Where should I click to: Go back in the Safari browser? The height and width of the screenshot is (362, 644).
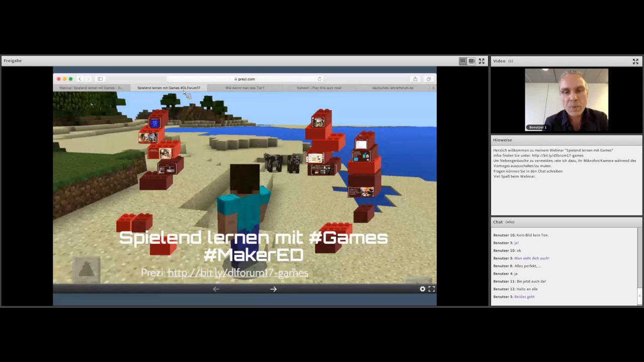(79, 79)
